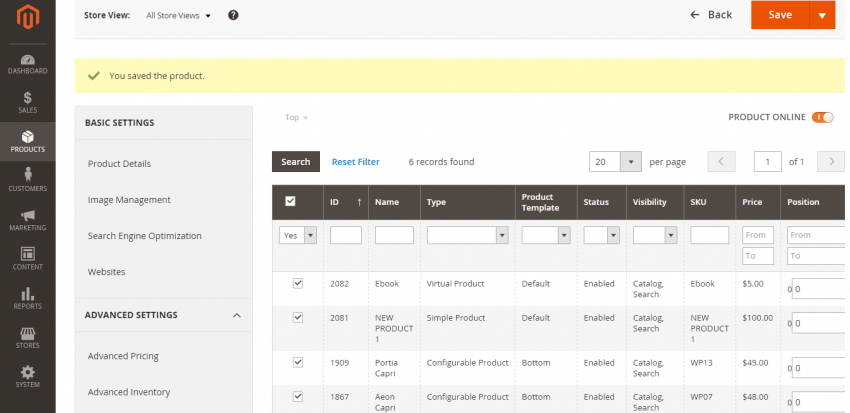Click the Virtual Product type cell
850x413 pixels.
pyautogui.click(x=455, y=283)
